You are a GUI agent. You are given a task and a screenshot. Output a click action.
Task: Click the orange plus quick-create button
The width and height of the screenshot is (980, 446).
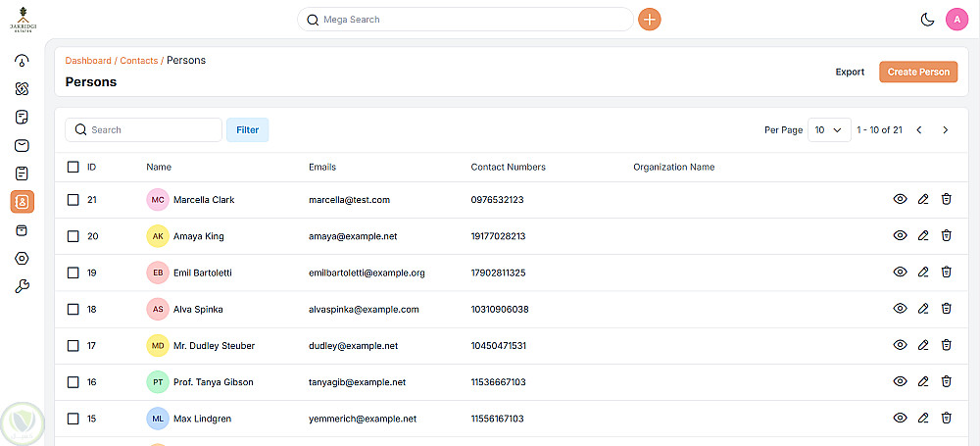[649, 20]
